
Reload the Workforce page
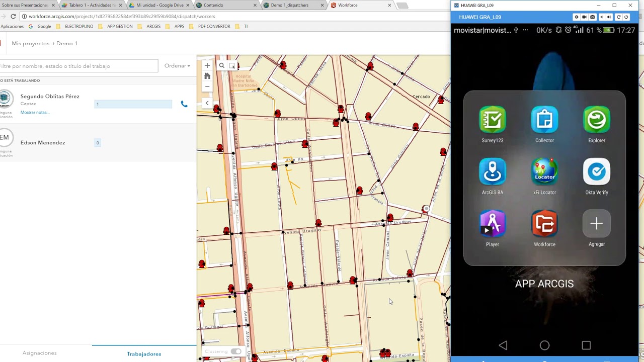click(13, 17)
